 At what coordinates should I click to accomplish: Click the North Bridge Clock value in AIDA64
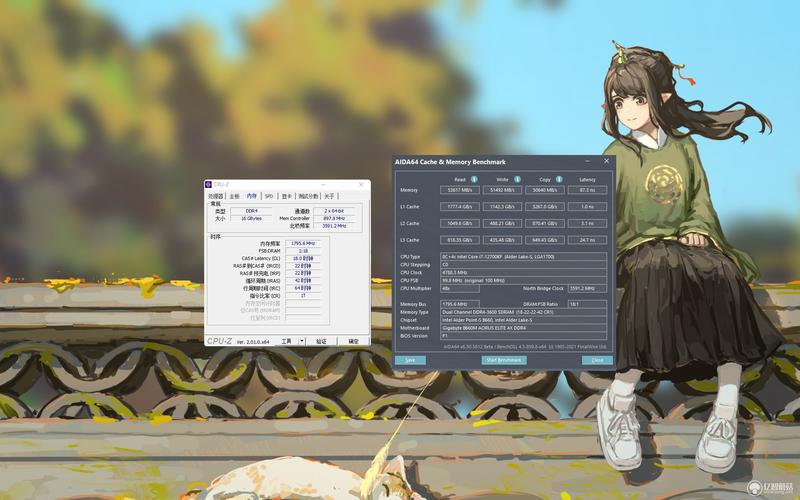[x=588, y=288]
